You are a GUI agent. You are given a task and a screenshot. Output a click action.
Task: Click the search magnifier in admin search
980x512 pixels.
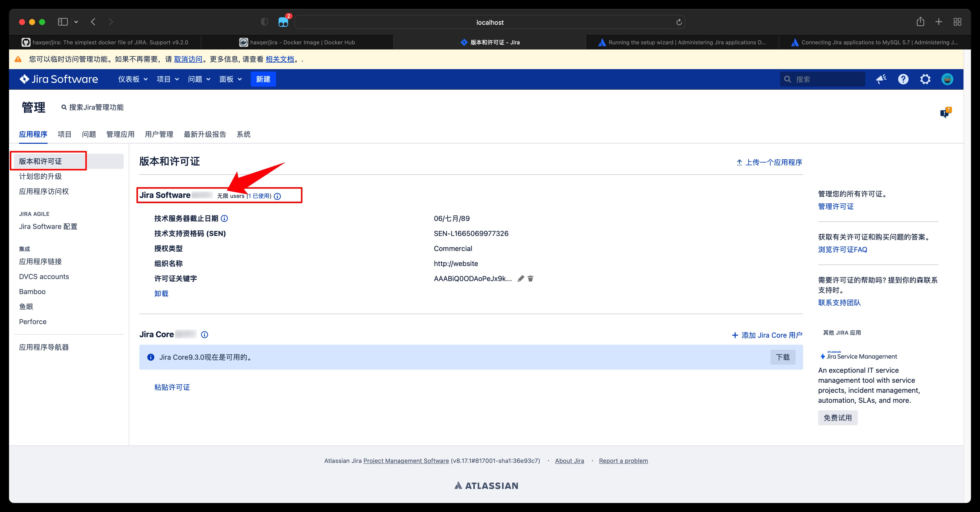64,108
